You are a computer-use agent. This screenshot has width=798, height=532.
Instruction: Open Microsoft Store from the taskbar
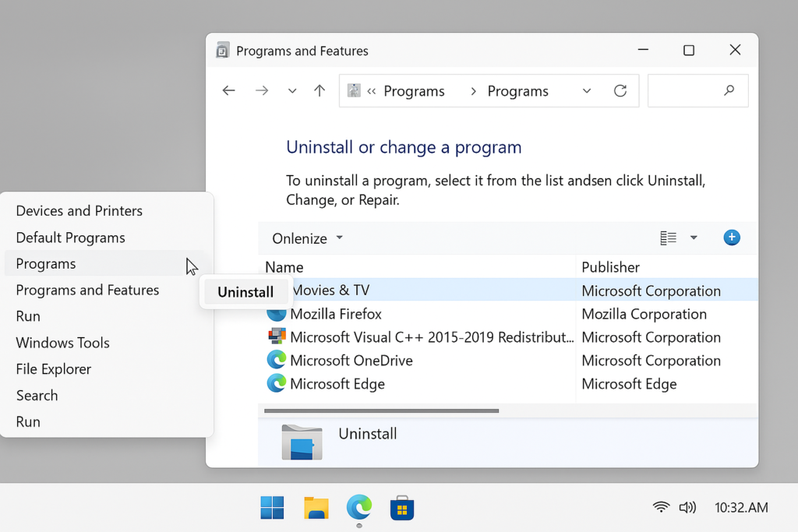pos(402,508)
